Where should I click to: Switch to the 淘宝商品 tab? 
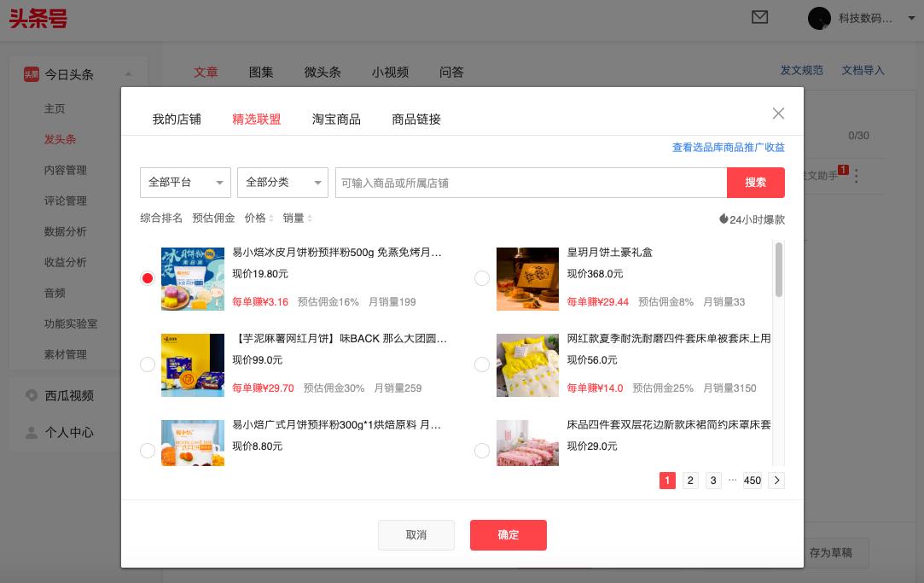point(336,119)
